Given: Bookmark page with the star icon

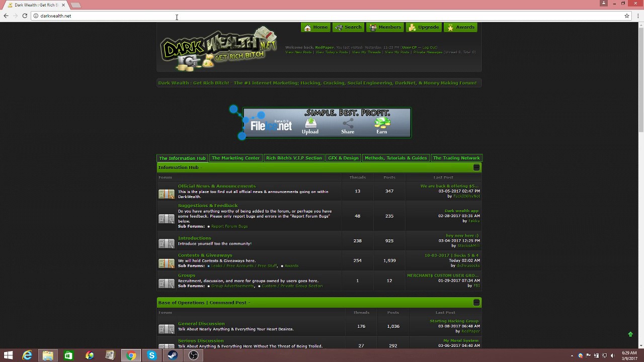Looking at the screenshot, I should coord(627,16).
